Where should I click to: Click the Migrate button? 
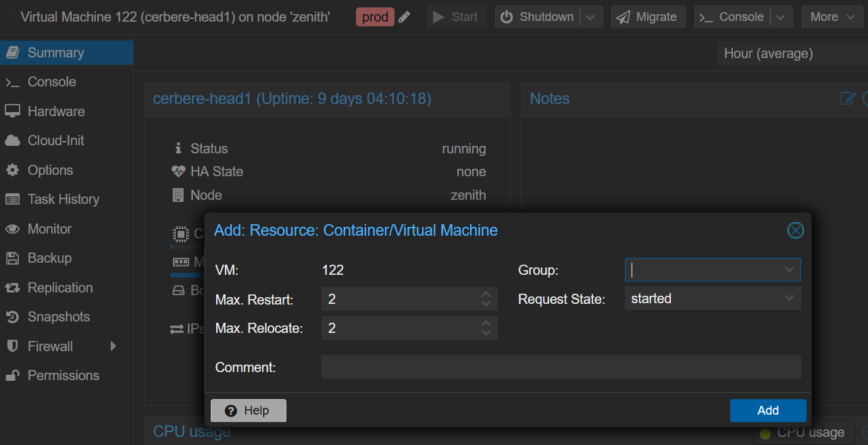(648, 18)
